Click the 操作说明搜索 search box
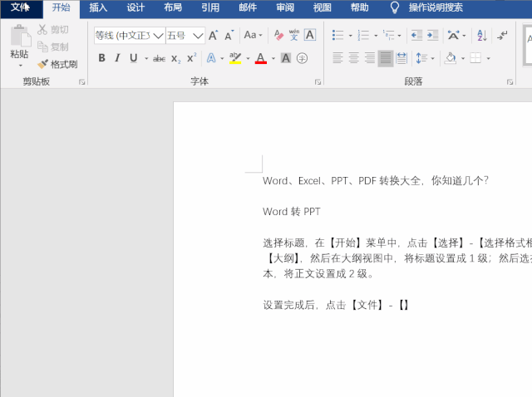Viewport: 532px width, 397px height. (436, 7)
